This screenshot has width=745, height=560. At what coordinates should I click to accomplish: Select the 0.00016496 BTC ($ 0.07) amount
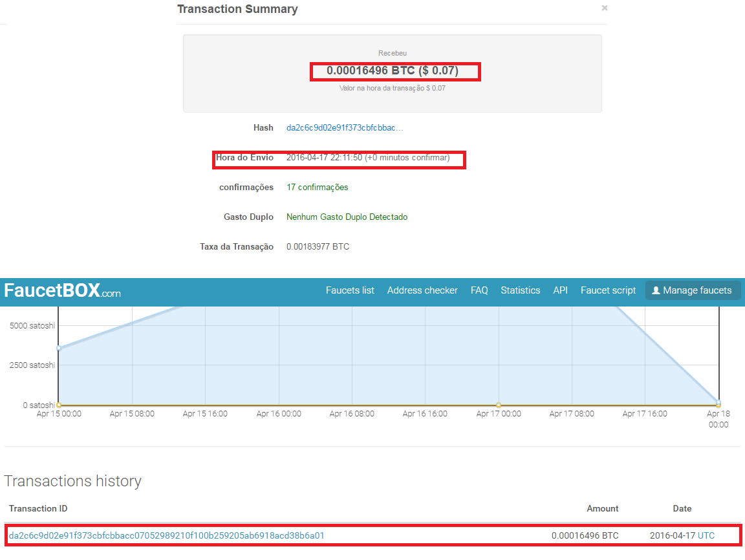(x=393, y=70)
